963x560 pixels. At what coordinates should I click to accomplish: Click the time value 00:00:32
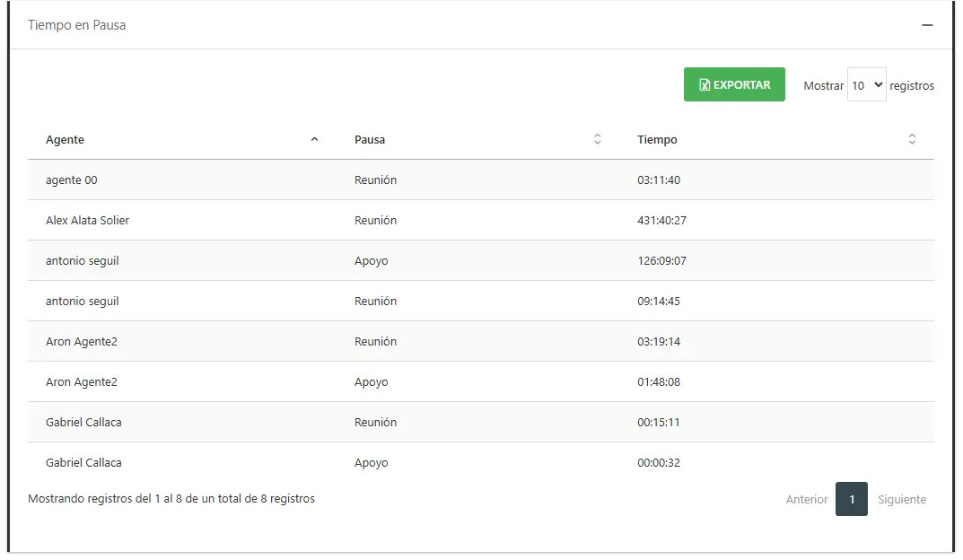[659, 463]
